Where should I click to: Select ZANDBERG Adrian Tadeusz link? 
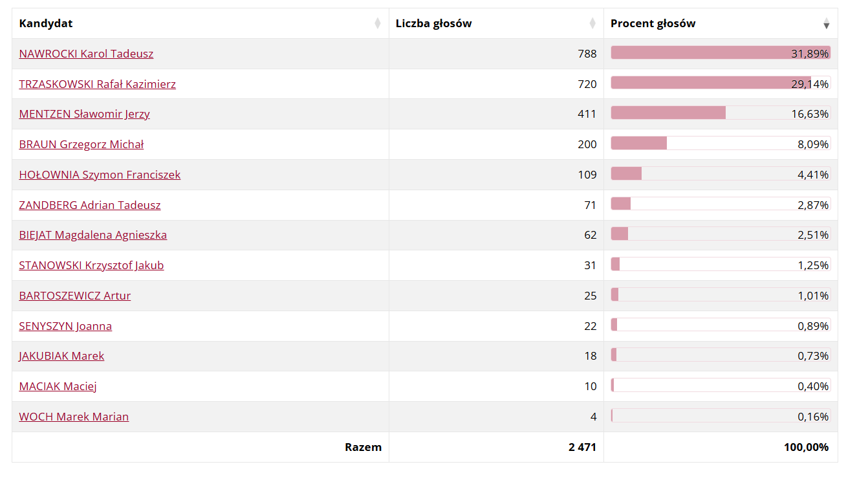90,205
